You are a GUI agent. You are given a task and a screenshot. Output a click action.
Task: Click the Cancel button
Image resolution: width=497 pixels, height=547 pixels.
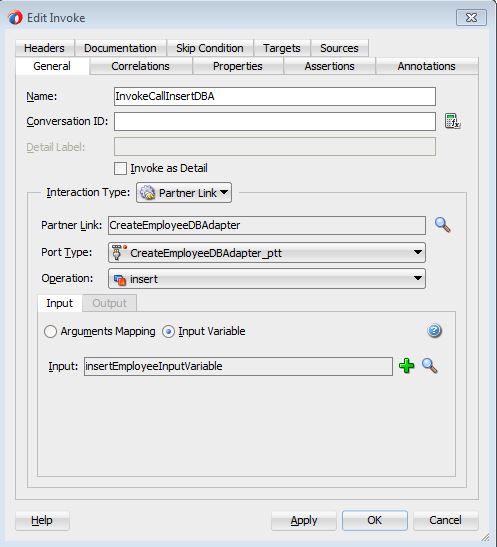(445, 520)
